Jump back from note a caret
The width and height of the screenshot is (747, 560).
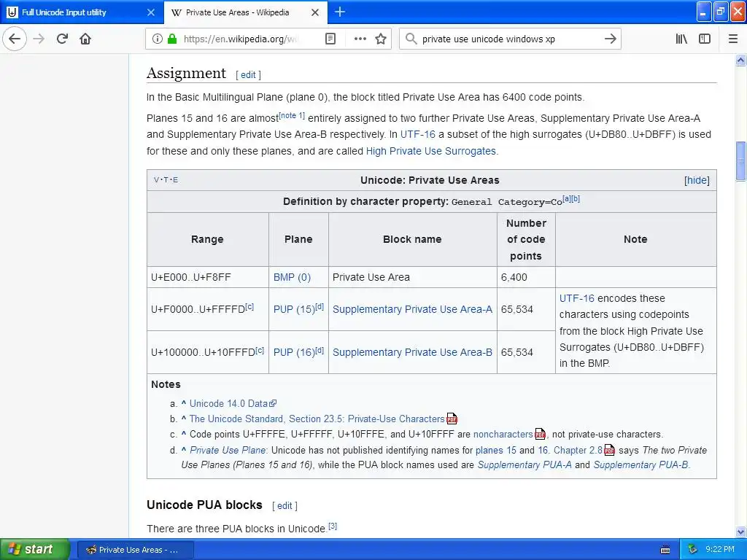[184, 403]
